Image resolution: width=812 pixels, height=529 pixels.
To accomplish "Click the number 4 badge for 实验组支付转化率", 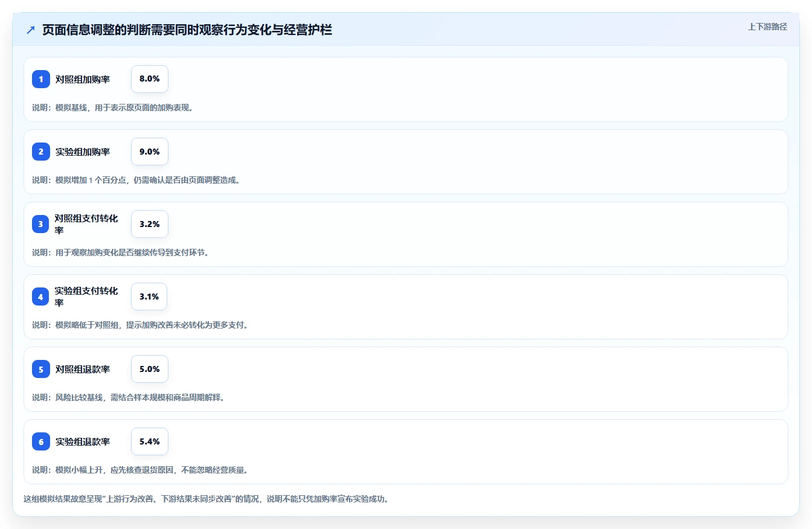I will coord(41,297).
